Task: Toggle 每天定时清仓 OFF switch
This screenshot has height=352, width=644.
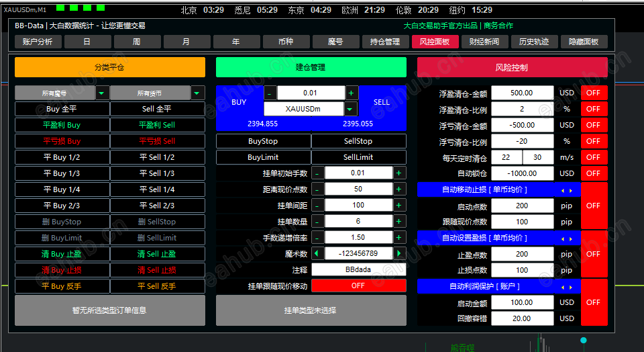Action: click(x=594, y=157)
